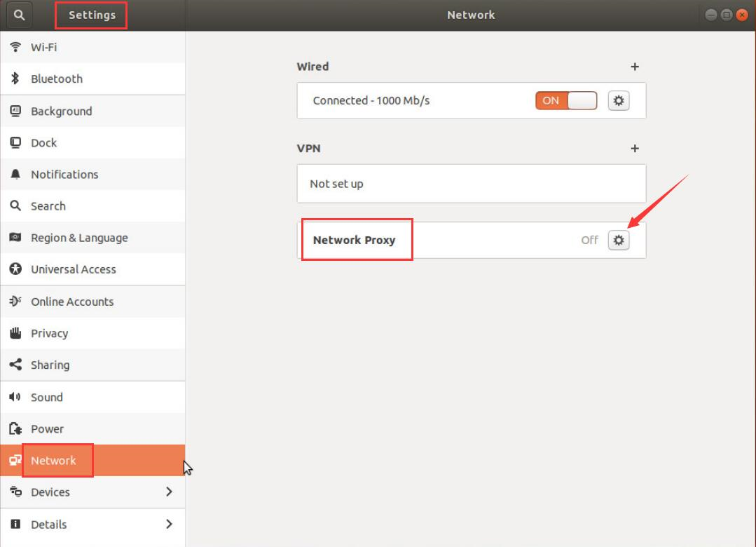Expand the Details submenu chevron
The image size is (756, 547).
click(169, 524)
